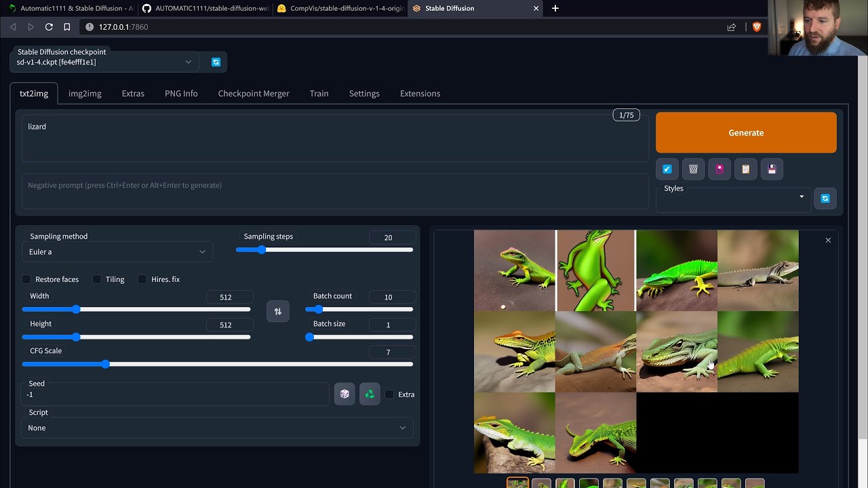The height and width of the screenshot is (488, 868).
Task: Switch to the txt2img tab
Action: pyautogui.click(x=34, y=94)
